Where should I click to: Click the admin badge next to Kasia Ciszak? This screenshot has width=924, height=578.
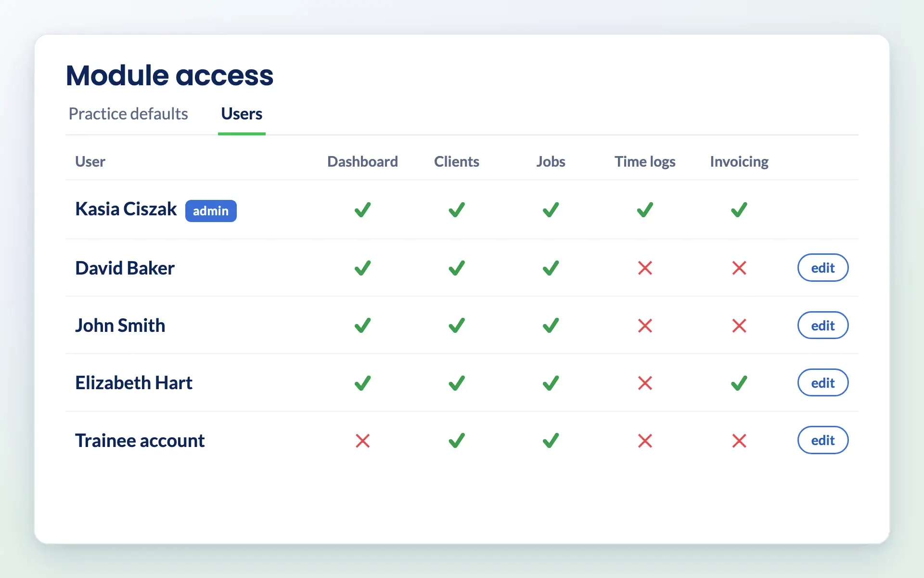pyautogui.click(x=211, y=211)
